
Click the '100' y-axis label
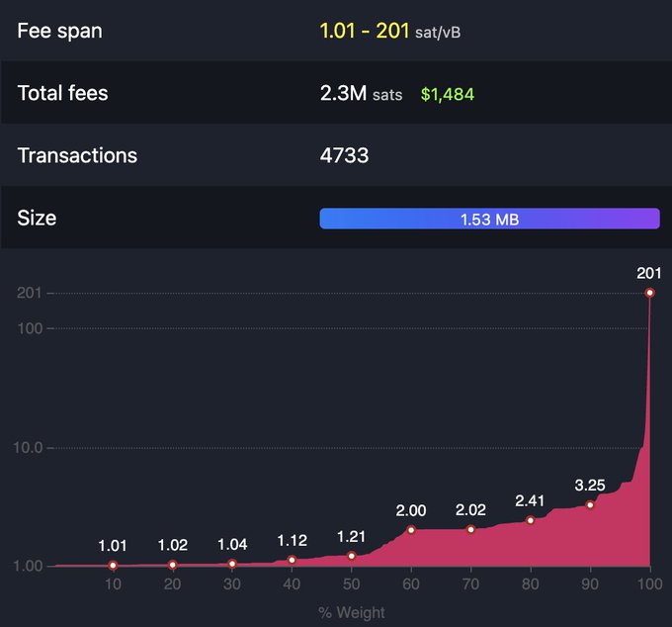(x=30, y=328)
